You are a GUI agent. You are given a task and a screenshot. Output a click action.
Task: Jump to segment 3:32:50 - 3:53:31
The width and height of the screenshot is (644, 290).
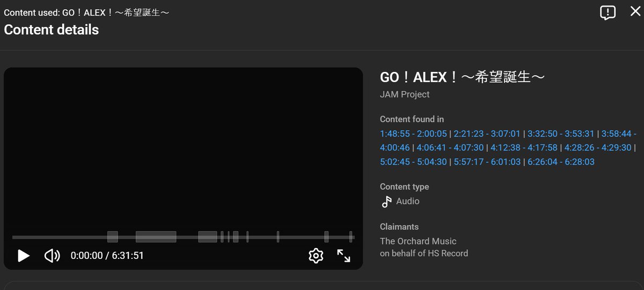tap(561, 134)
